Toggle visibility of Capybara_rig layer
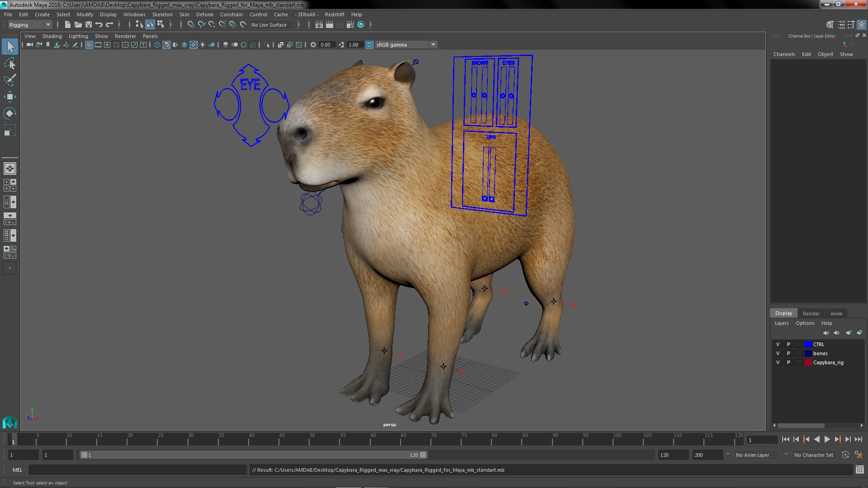 pos(778,362)
